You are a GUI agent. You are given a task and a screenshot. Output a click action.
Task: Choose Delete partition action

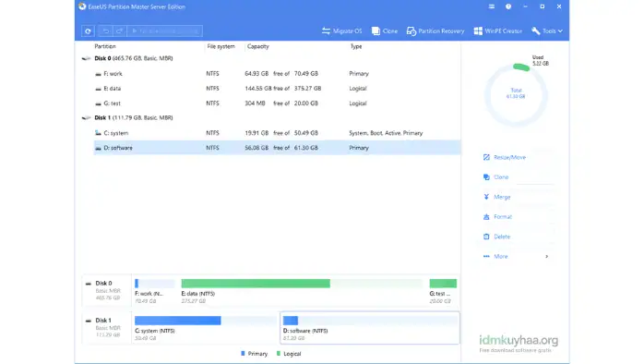(x=497, y=237)
